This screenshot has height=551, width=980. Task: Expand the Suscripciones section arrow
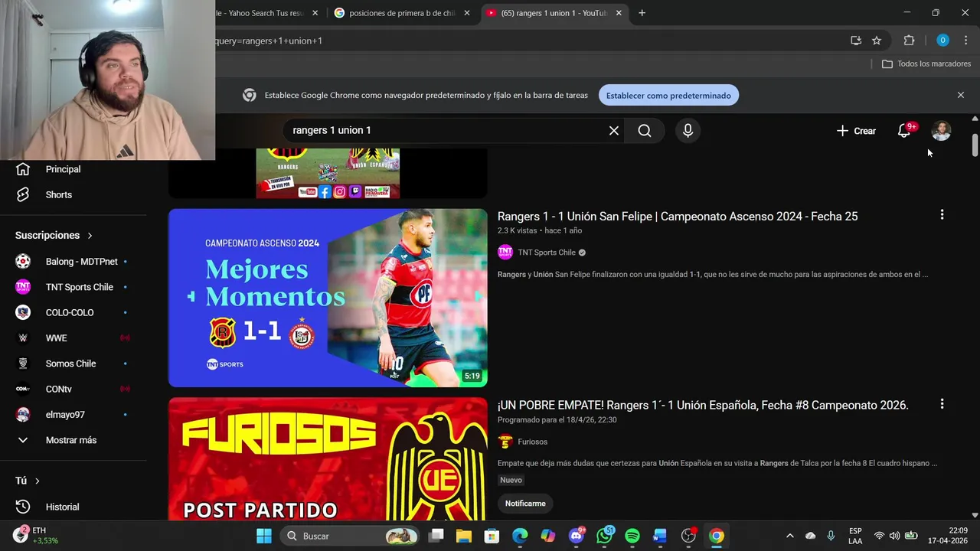click(90, 236)
